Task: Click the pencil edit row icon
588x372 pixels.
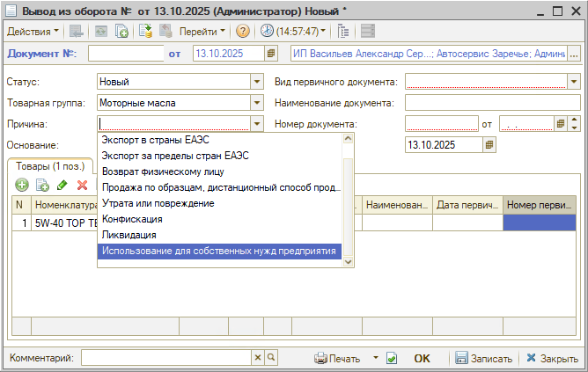Action: click(62, 185)
